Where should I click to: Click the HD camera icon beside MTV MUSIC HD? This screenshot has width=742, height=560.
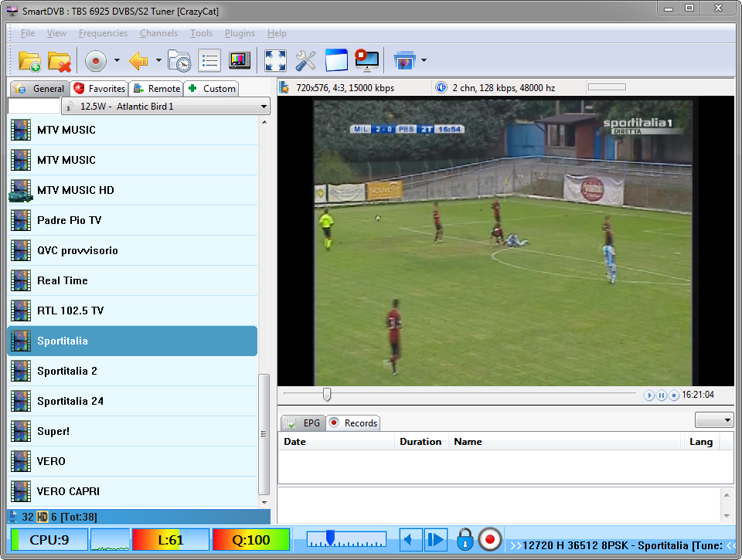coord(20,191)
